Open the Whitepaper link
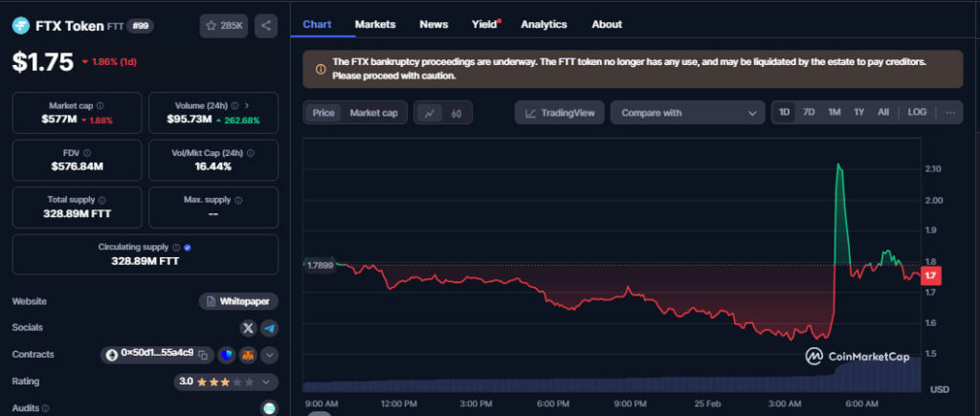This screenshot has width=980, height=416. (239, 301)
